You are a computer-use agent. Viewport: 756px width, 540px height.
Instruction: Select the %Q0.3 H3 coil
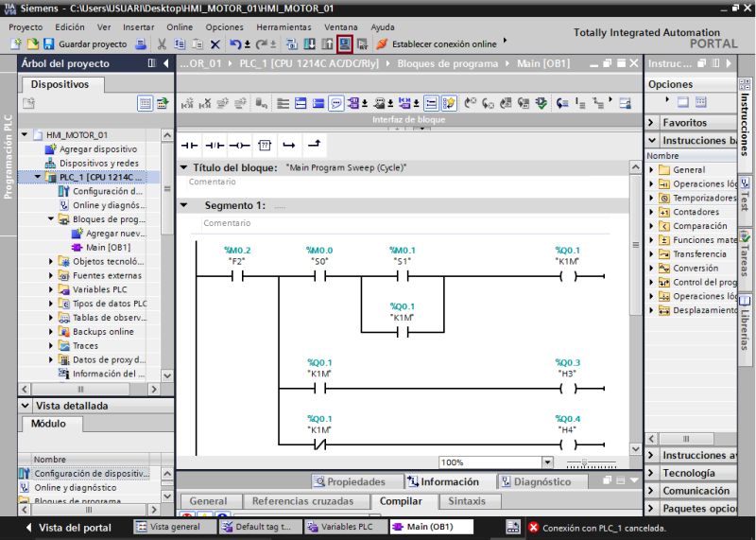pyautogui.click(x=568, y=388)
